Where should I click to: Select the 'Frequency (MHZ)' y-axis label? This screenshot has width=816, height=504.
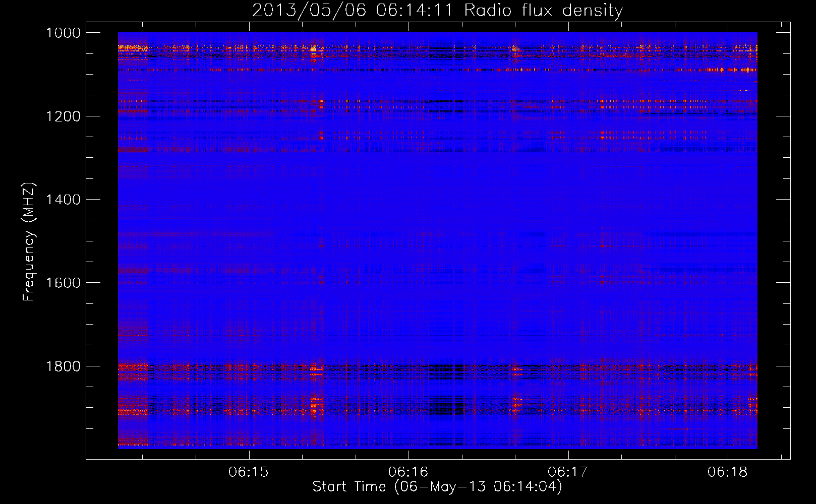pos(29,241)
